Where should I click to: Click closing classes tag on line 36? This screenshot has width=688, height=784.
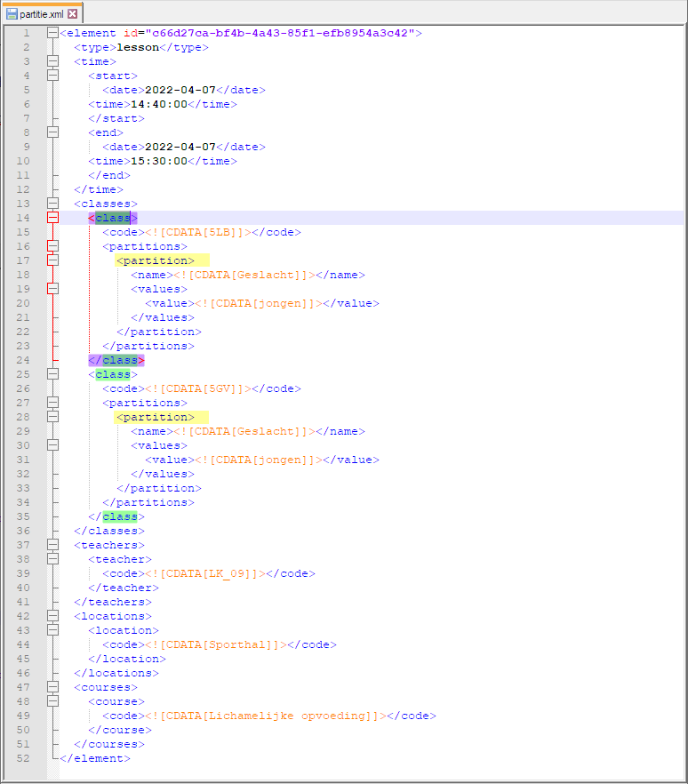(x=109, y=531)
